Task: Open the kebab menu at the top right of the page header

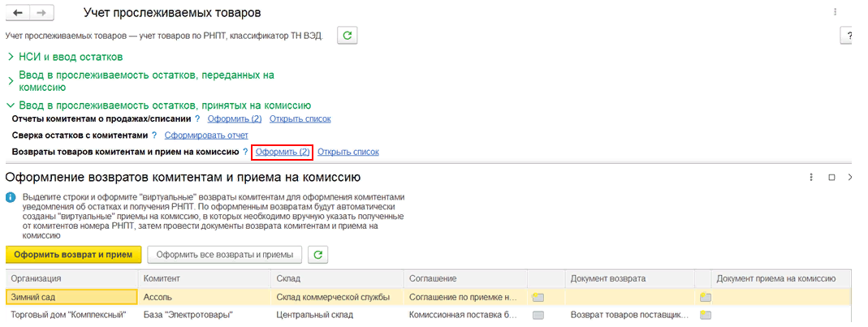Action: click(x=835, y=13)
